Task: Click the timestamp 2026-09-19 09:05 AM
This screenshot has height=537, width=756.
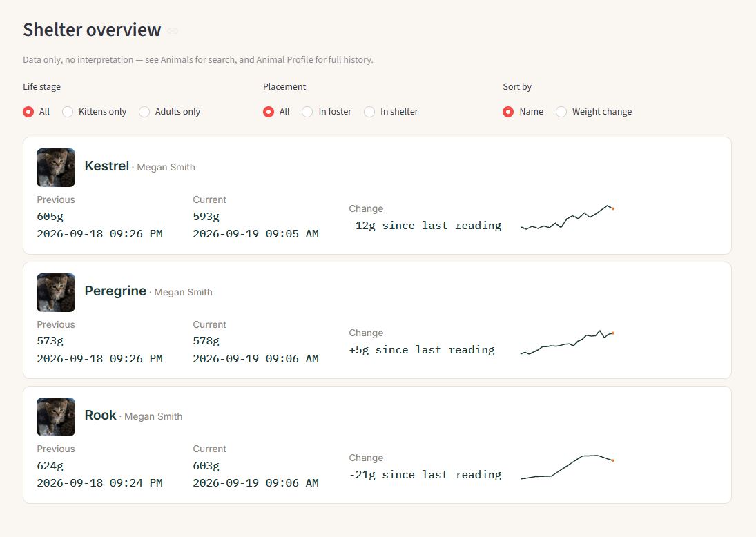Action: [255, 234]
